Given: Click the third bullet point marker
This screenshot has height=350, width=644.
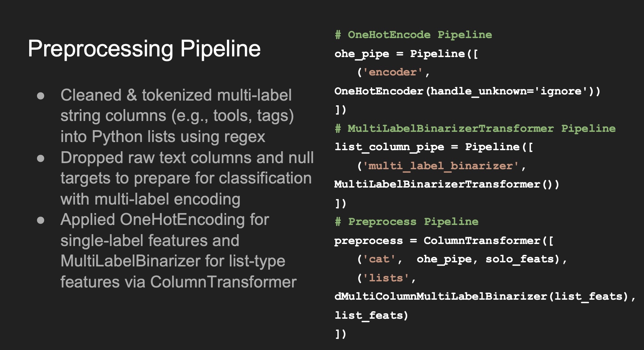Looking at the screenshot, I should [41, 220].
